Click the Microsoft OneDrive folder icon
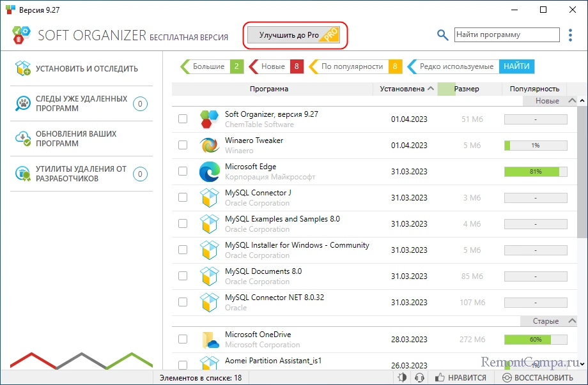588x385 pixels. tap(210, 340)
